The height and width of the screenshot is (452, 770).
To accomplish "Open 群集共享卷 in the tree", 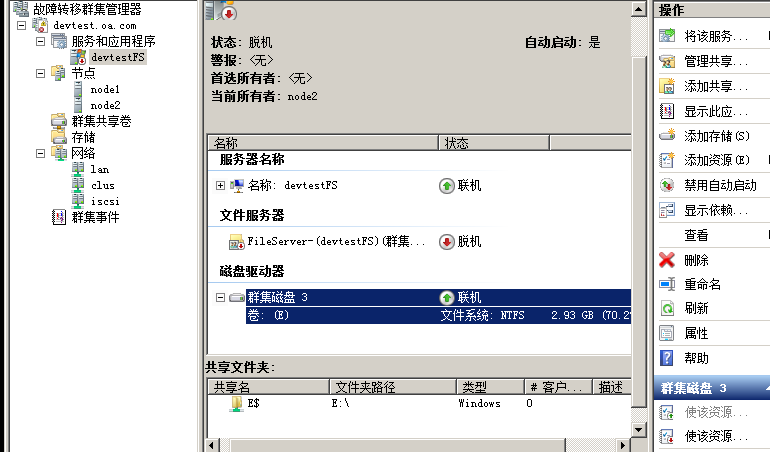I will (101, 121).
